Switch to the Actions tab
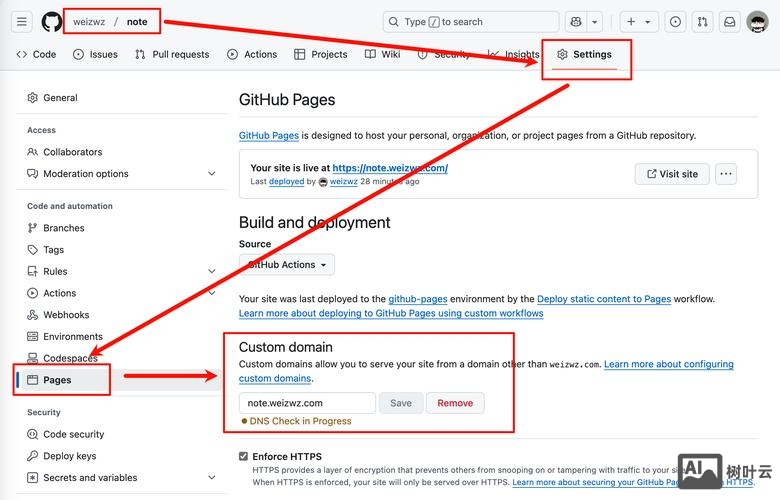Viewport: 780px width, 500px height. coord(252,54)
